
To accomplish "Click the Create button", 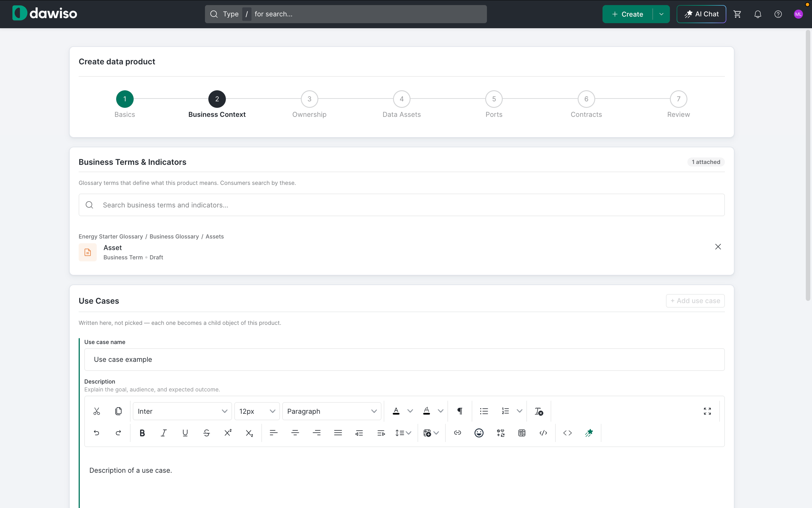I will [627, 14].
